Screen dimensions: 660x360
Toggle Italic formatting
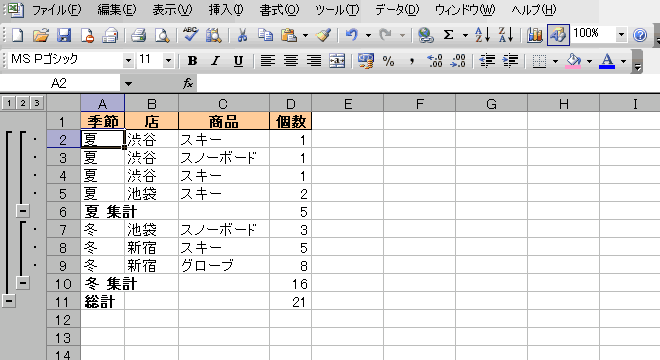coord(216,61)
